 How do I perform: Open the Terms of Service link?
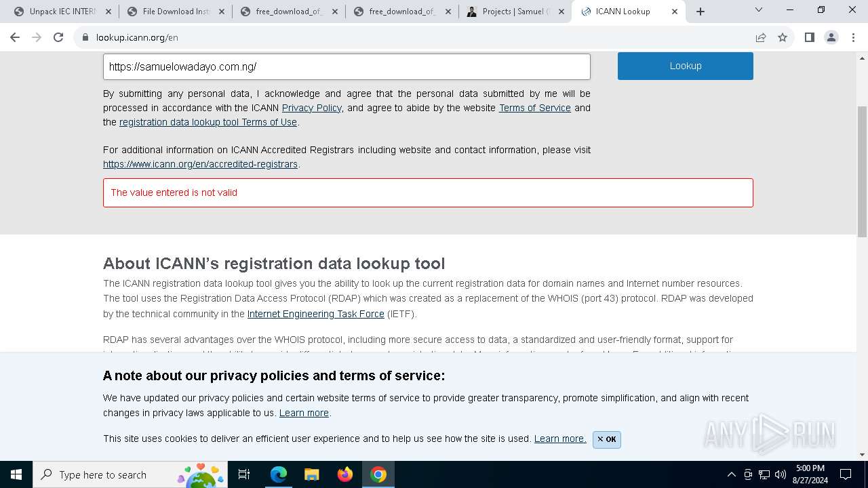click(x=535, y=108)
